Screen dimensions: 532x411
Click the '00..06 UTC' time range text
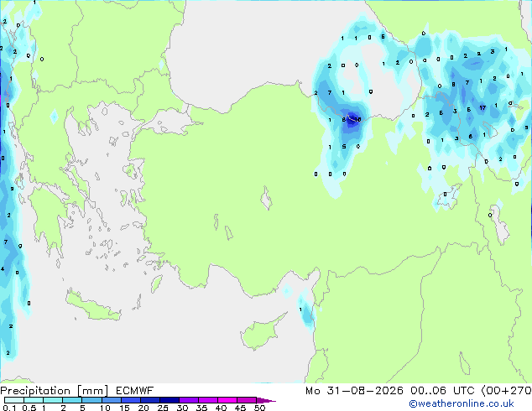tap(442, 391)
